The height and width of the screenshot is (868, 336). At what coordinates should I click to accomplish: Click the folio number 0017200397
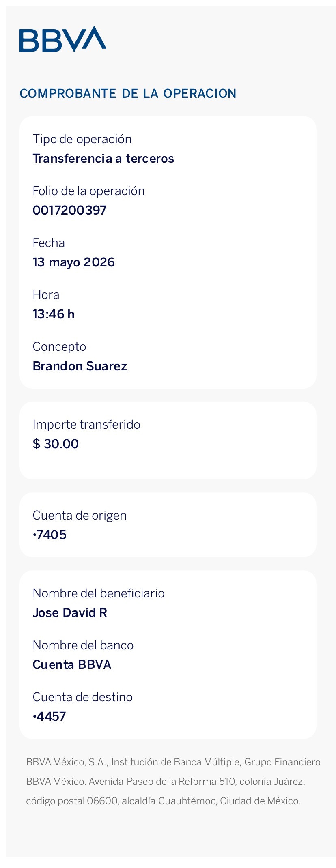click(69, 211)
